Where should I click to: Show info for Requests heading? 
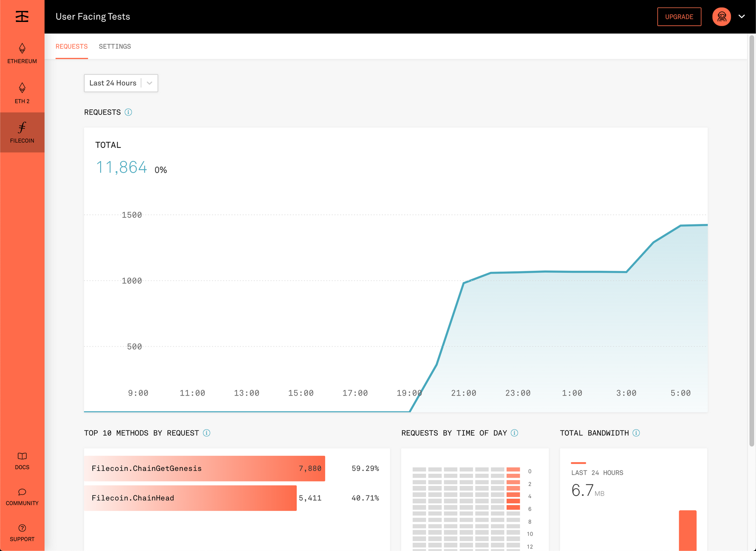(x=129, y=112)
